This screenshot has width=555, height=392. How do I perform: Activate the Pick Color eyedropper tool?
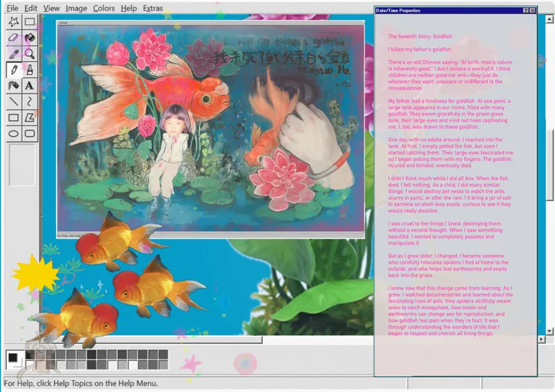(x=13, y=53)
